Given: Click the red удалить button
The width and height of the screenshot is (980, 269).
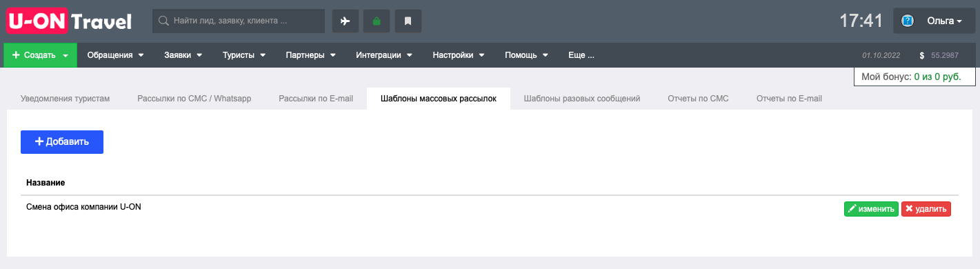Looking at the screenshot, I should pos(926,209).
